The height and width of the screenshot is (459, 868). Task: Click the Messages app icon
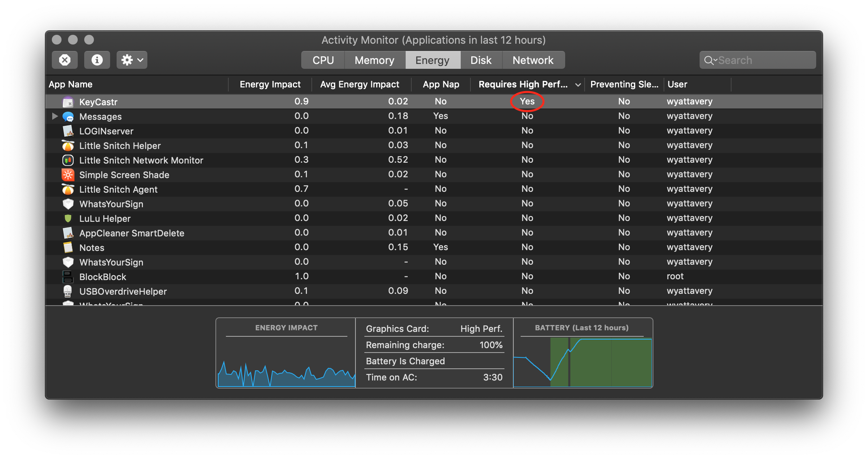tap(68, 117)
